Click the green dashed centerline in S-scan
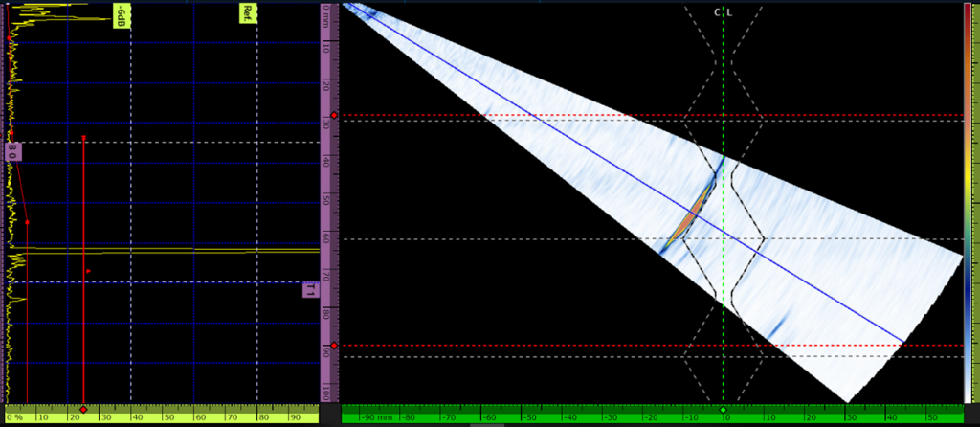Viewport: 980px width, 427px height. (x=724, y=287)
